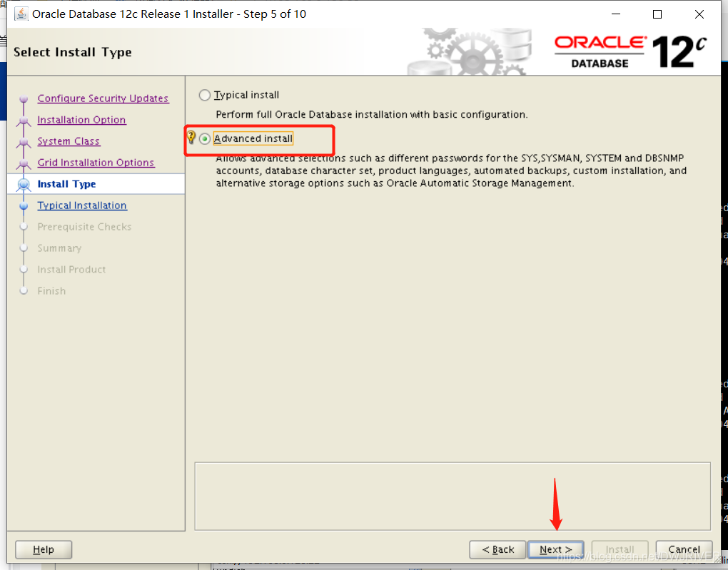Click the Typical Installation step bullet

(x=24, y=205)
